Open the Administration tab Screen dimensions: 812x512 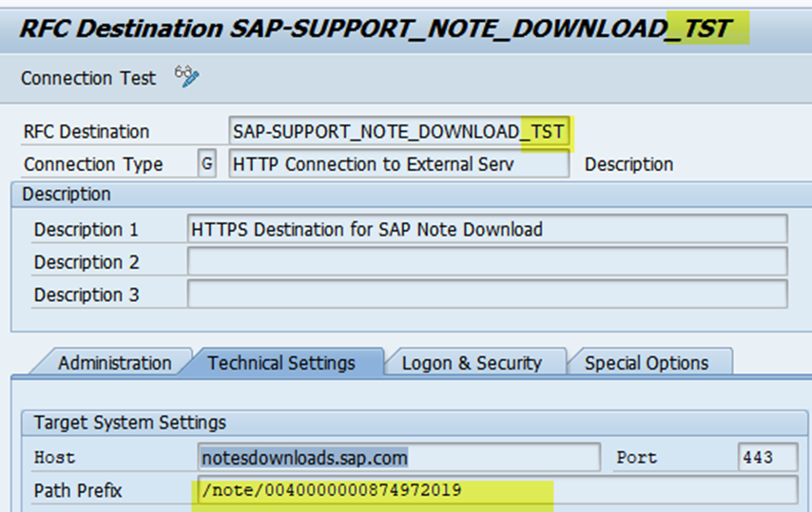pos(114,363)
